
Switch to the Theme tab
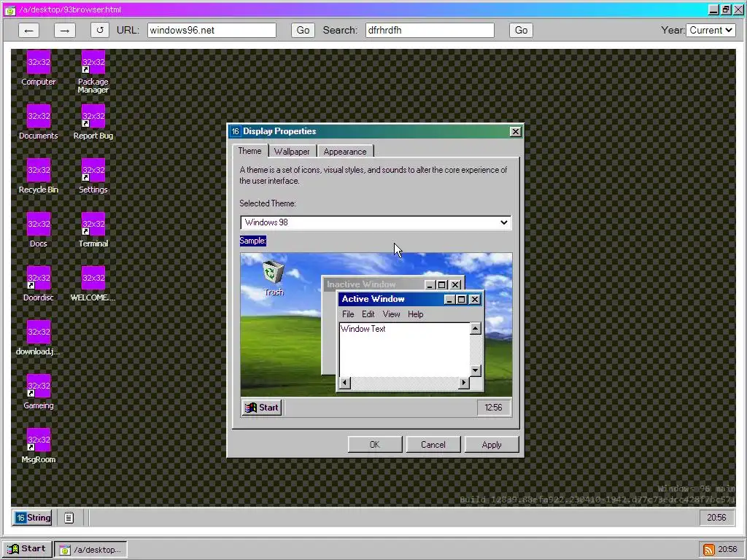(249, 151)
